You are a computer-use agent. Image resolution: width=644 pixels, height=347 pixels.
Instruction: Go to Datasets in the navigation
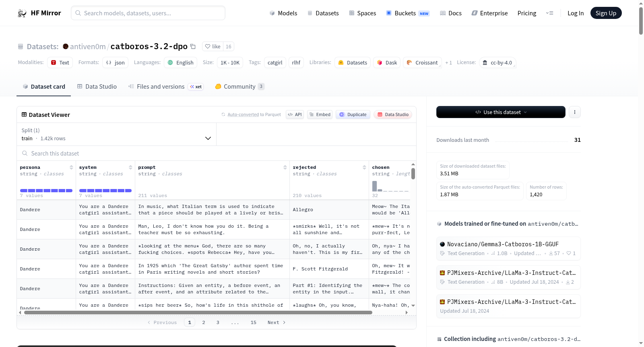tap(323, 13)
